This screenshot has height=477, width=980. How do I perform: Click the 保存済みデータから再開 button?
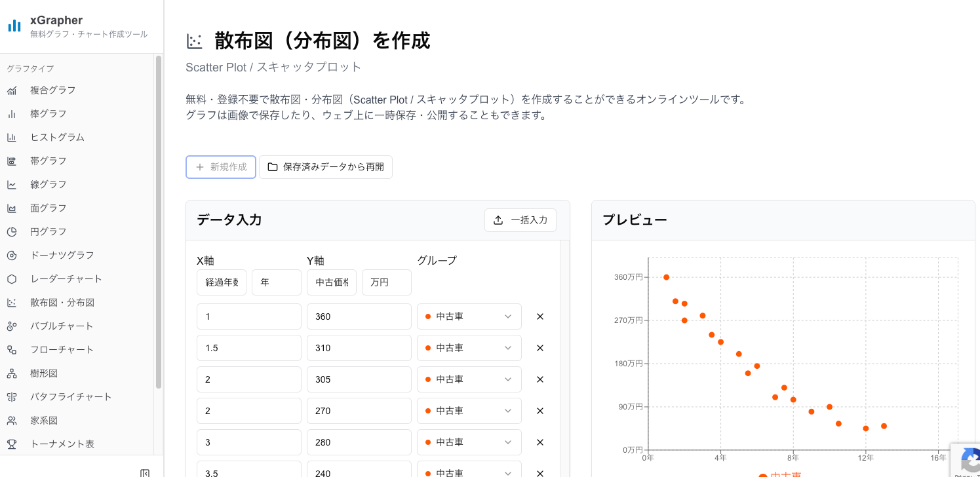(326, 167)
